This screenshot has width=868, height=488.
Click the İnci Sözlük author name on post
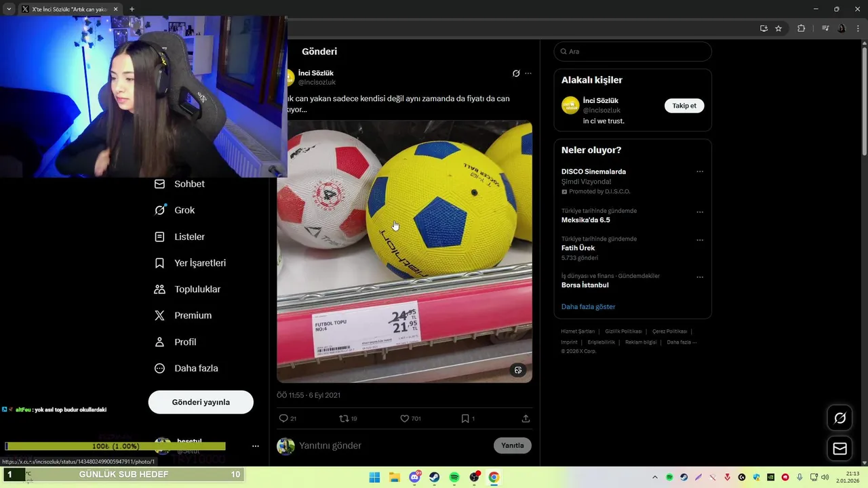(x=316, y=73)
